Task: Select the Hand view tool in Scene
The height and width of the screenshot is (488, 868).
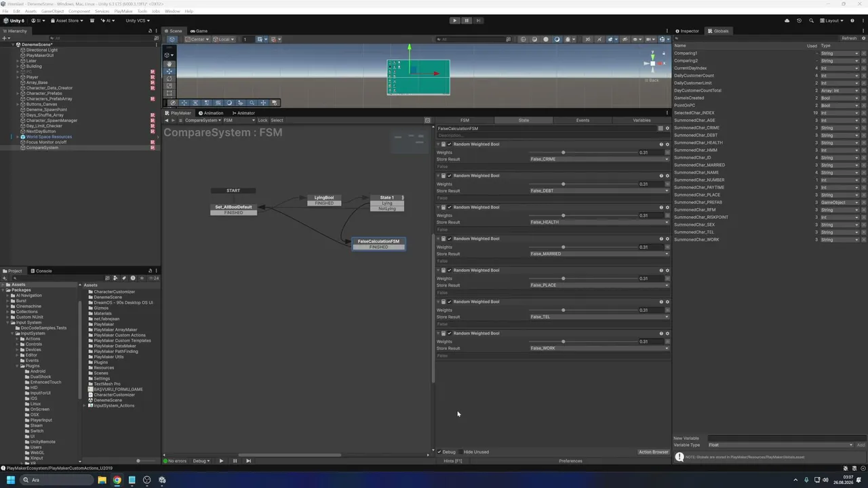Action: [x=170, y=63]
